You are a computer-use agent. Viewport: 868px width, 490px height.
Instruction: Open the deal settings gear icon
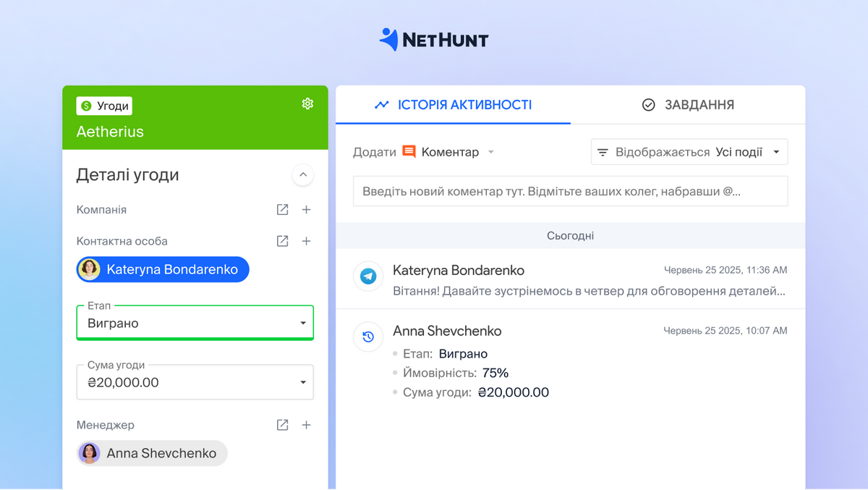[307, 104]
